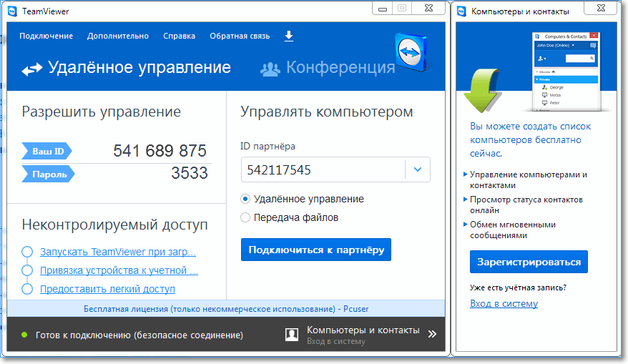The width and height of the screenshot is (628, 364).
Task: Open the Вход в систему link in contacts window
Action: pyautogui.click(x=504, y=303)
